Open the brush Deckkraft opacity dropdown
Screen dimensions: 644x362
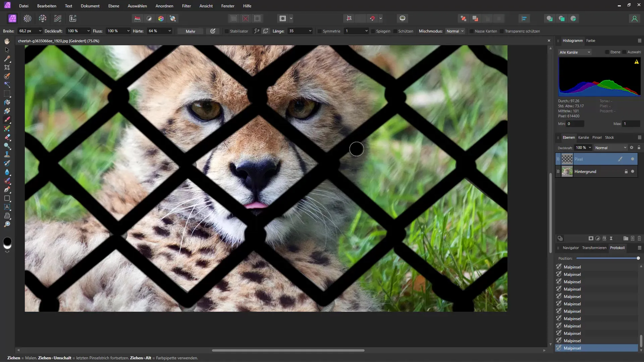point(88,31)
